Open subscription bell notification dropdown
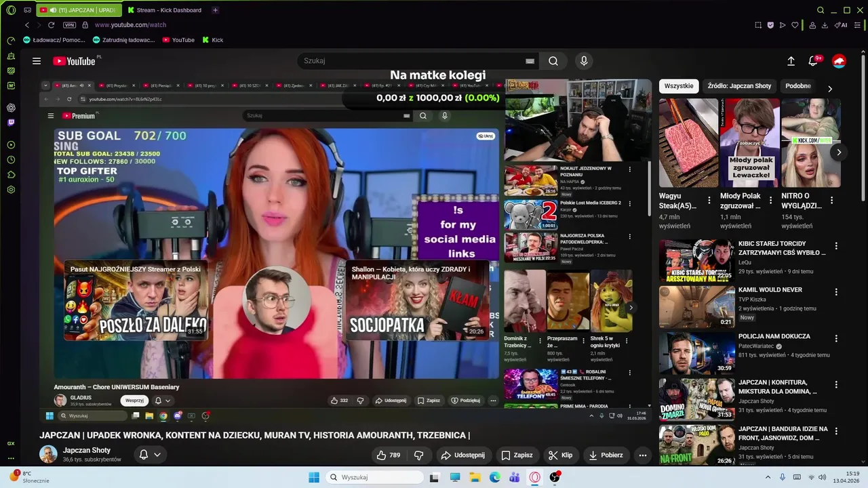Screen dimensions: 868x488 [150, 455]
